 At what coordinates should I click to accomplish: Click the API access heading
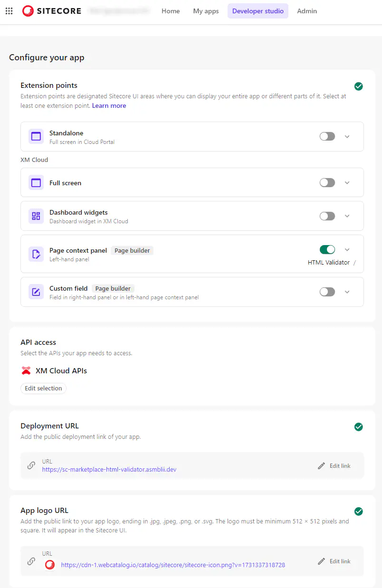coord(38,342)
